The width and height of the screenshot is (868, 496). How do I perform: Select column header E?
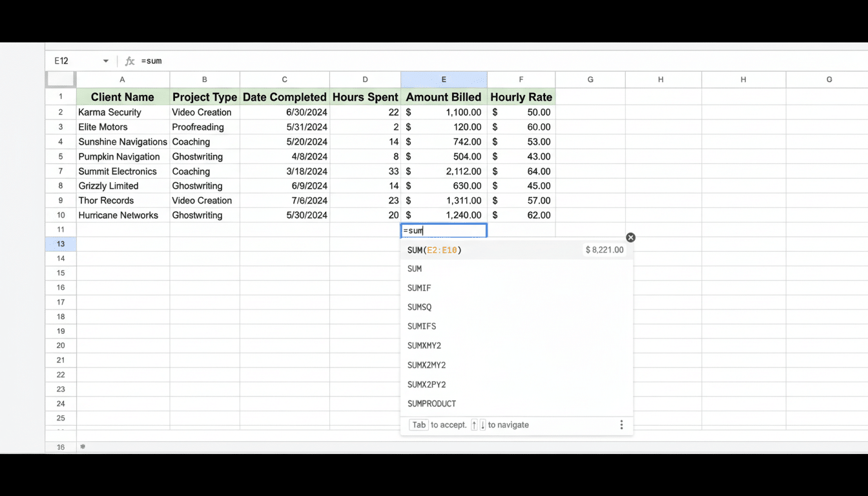pyautogui.click(x=444, y=79)
